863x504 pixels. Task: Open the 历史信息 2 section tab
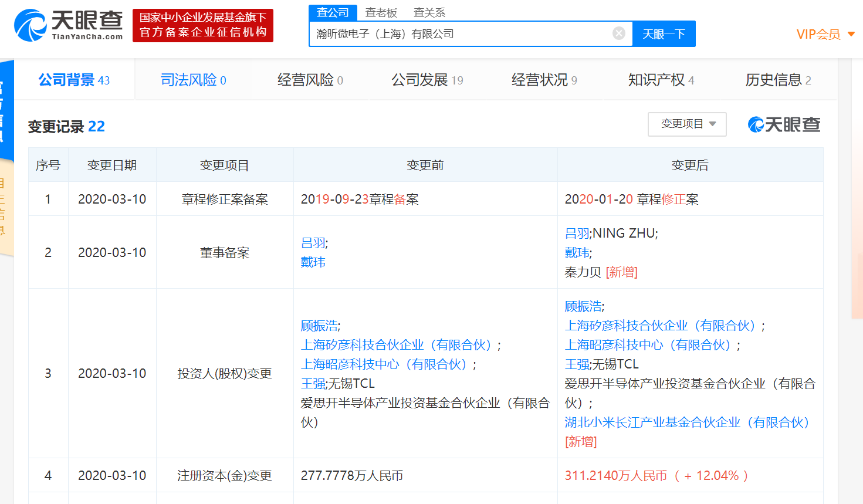coord(779,80)
